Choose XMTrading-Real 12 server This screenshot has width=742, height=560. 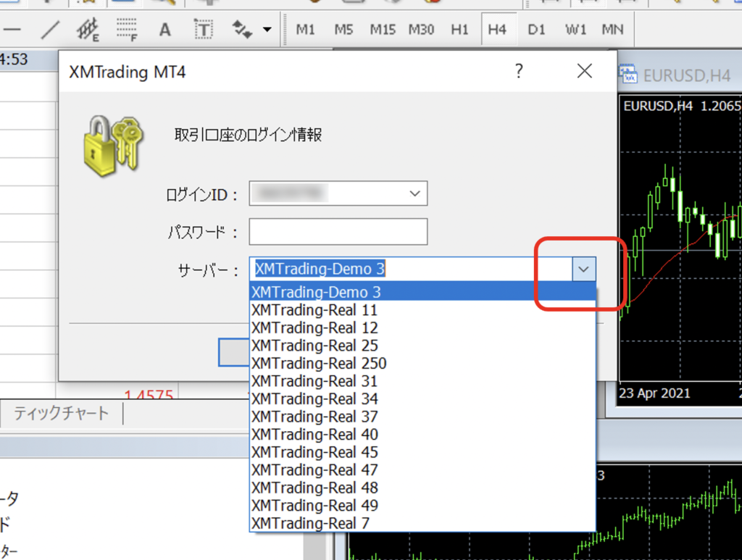[422, 327]
